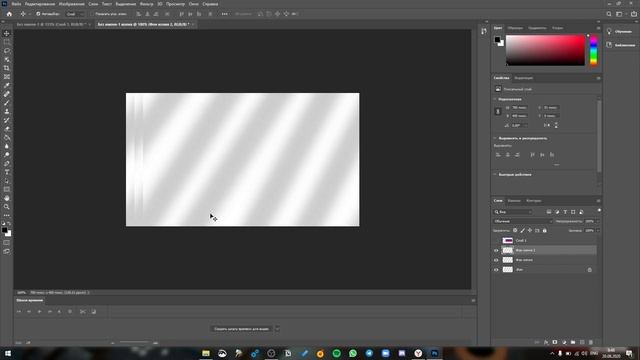This screenshot has height=360, width=640.
Task: Click the trash icon in the Layers panel
Action: pyautogui.click(x=591, y=342)
